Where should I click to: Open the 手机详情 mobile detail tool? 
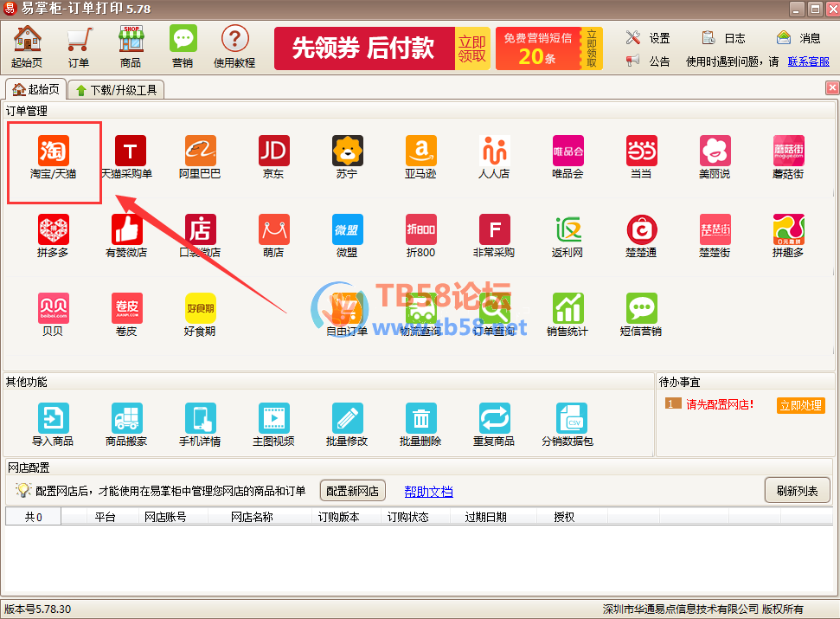[x=200, y=425]
